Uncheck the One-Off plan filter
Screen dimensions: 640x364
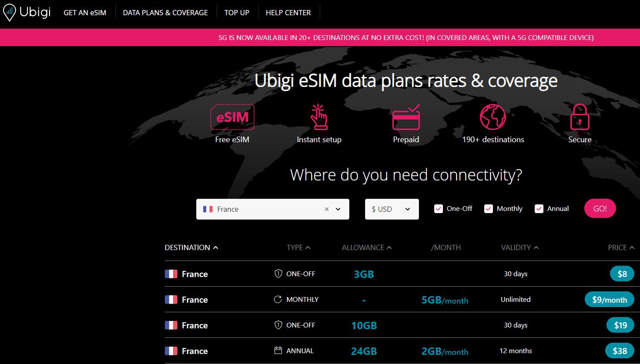point(438,209)
